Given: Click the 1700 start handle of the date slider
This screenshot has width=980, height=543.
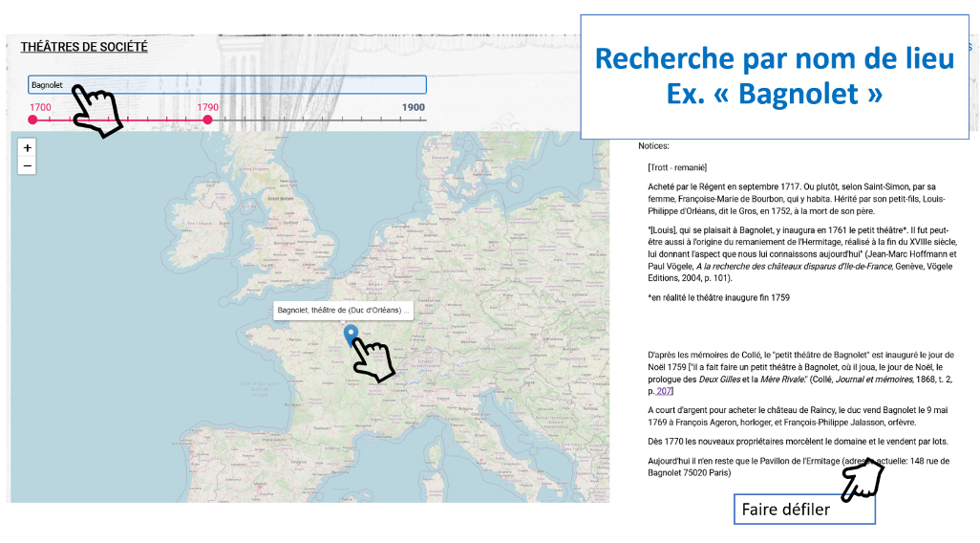Looking at the screenshot, I should click(32, 119).
